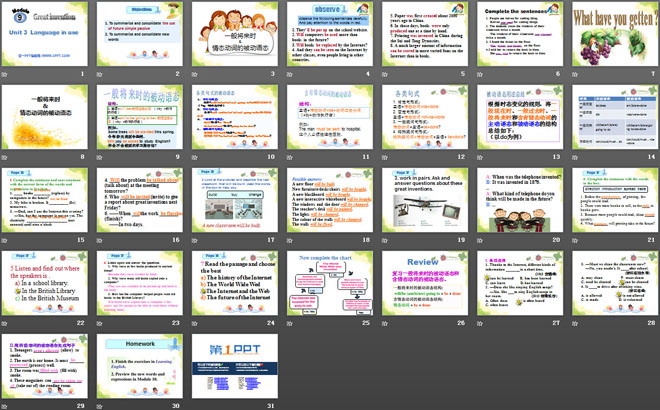Select slide 21 thumbnail

[615, 200]
